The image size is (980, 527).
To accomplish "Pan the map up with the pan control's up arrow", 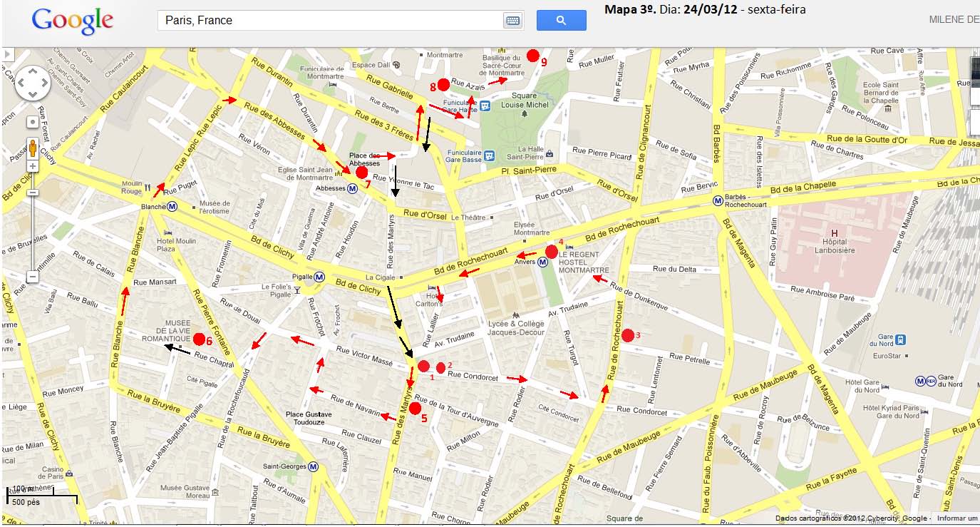I will 33,72.
